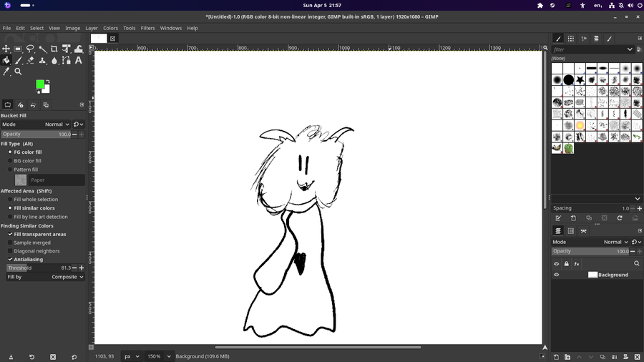The height and width of the screenshot is (362, 644).
Task: Open the Layer menu
Action: point(92,29)
